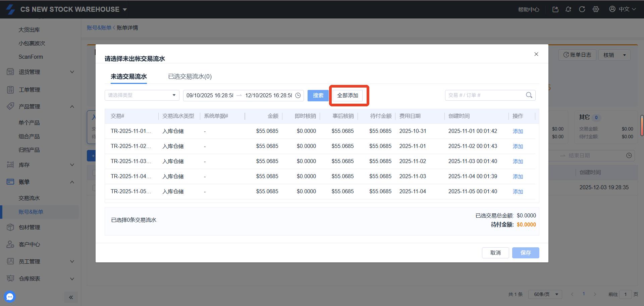Click the refresh icon in header
644x306 pixels.
coord(582,9)
